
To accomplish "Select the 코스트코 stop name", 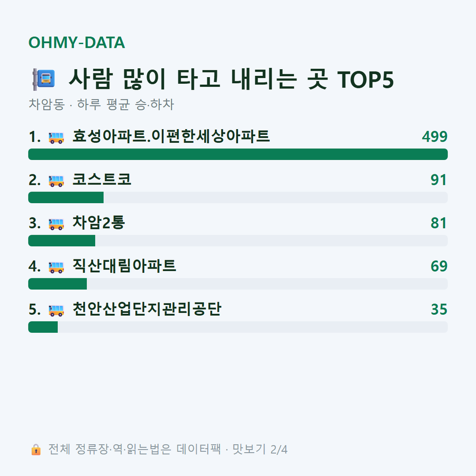I will coord(102,179).
